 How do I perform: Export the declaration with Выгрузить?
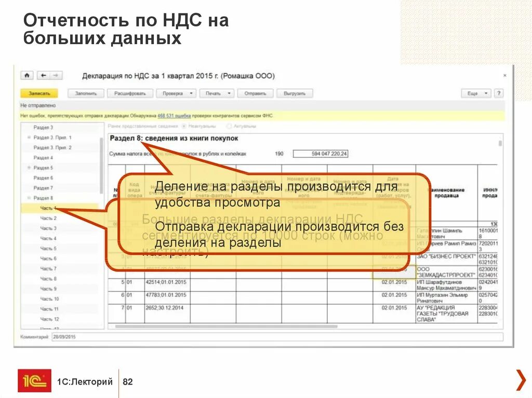click(x=295, y=93)
